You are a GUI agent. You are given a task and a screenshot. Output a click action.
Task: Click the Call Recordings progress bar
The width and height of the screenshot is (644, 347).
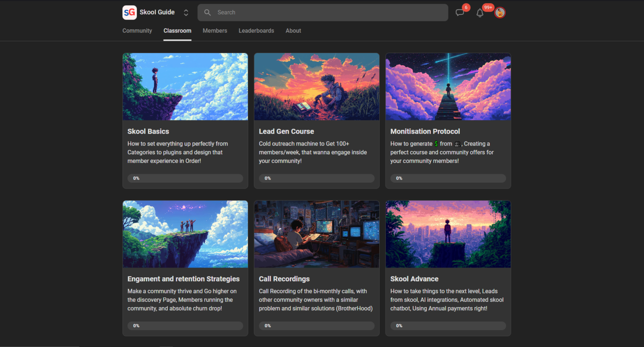point(317,326)
